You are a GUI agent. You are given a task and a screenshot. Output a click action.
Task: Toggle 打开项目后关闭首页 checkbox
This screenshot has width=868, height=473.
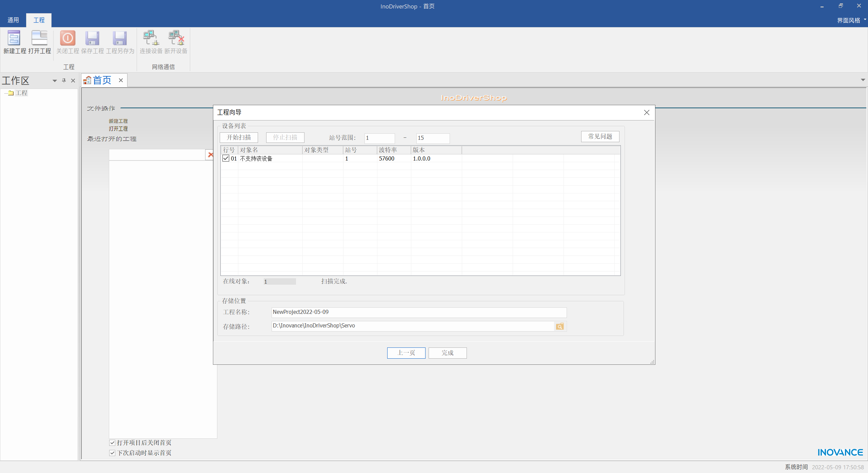click(x=112, y=443)
